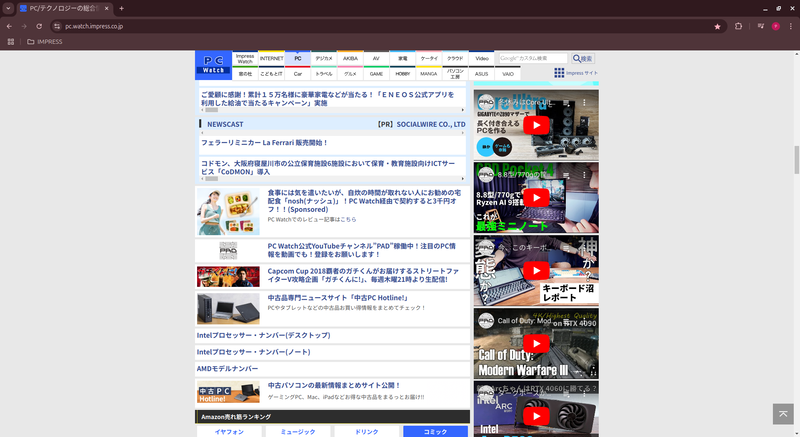This screenshot has height=437, width=800.
Task: Open Impress サイト grid menu
Action: point(576,73)
